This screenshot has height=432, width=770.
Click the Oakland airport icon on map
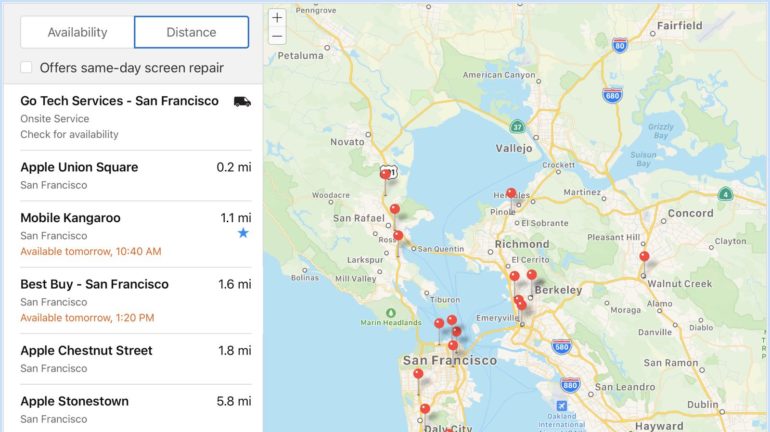coord(562,407)
